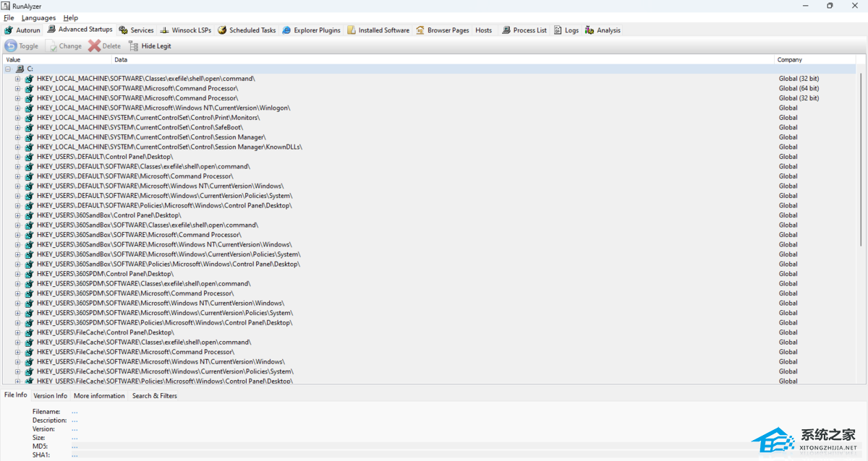
Task: Open the Winsock LSPs tab
Action: coord(185,30)
